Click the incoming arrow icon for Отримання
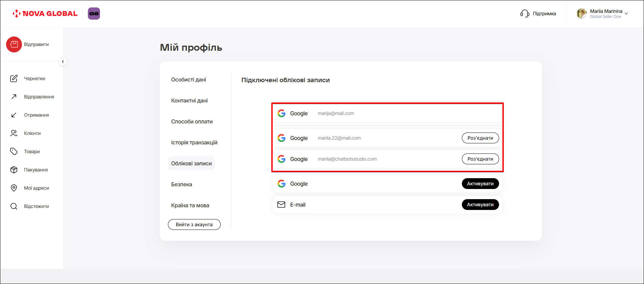Screen dimensions: 644x284 pos(14,115)
